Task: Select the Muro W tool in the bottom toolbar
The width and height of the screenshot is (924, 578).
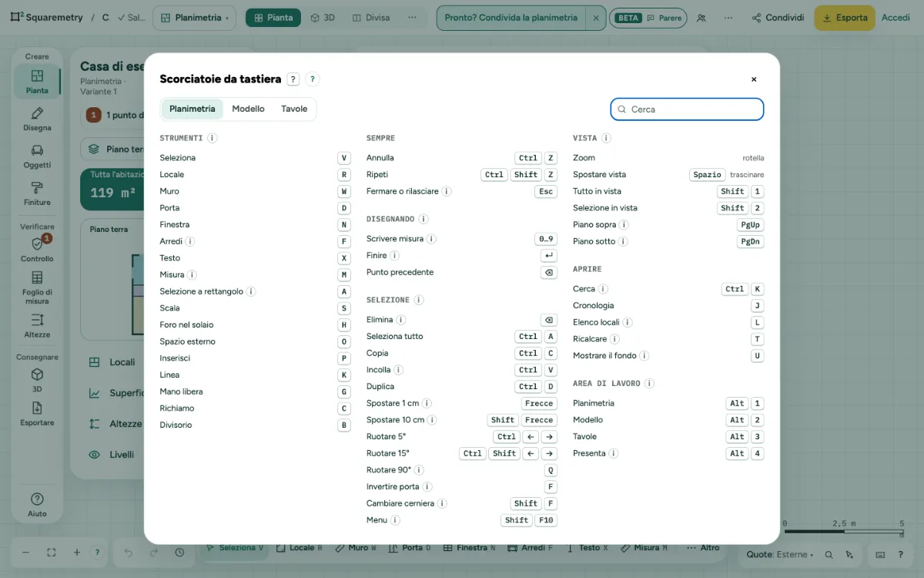Action: pos(356,548)
